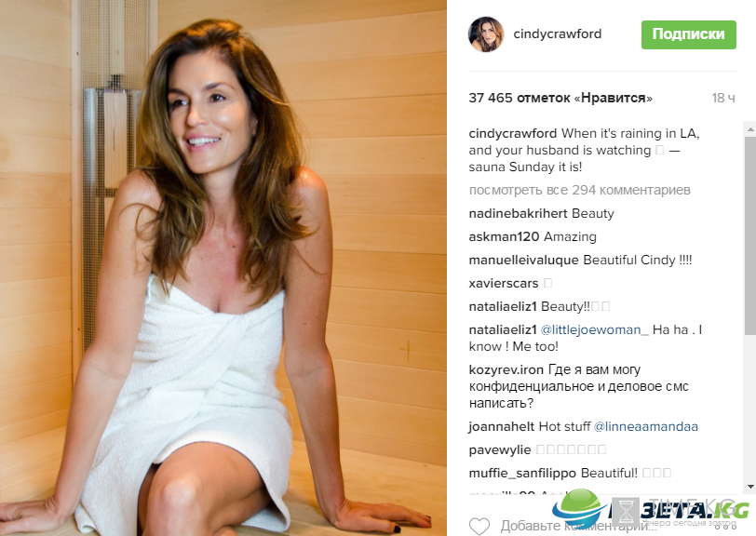Open the cindycrawford profile avatar

pyautogui.click(x=486, y=34)
